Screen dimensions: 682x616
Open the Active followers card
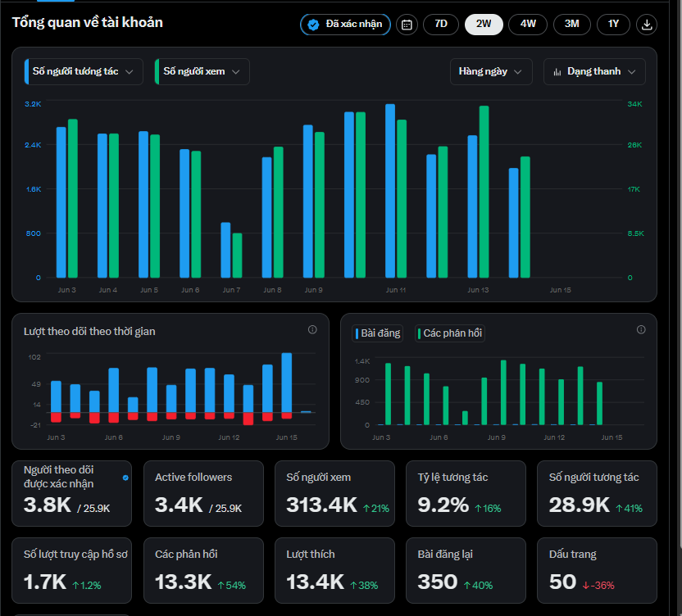click(203, 493)
